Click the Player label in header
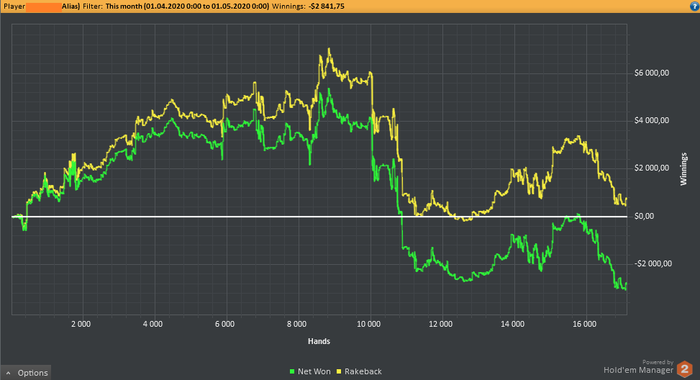 (14, 6)
